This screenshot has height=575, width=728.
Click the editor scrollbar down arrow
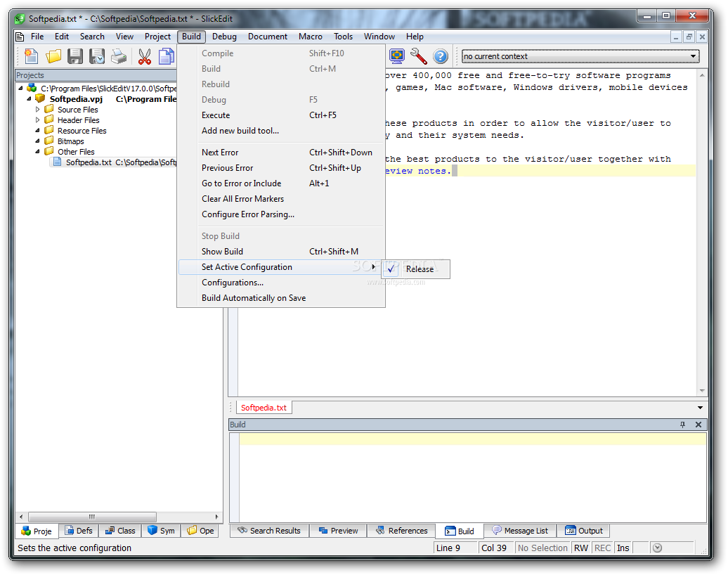click(x=702, y=391)
